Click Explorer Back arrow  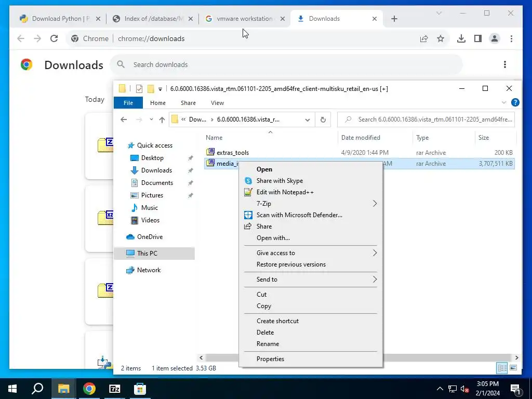tap(124, 119)
